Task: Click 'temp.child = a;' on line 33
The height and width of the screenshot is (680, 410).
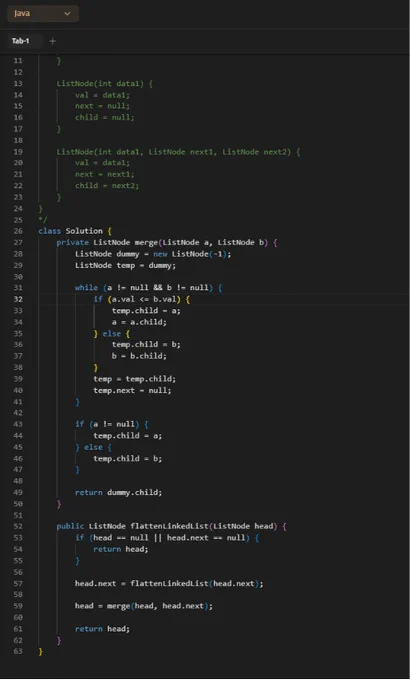Action: 146,311
